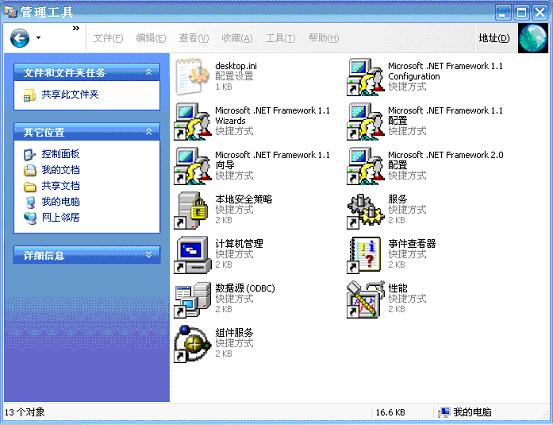Image resolution: width=553 pixels, height=425 pixels.
Task: Collapse the 其它位置 panel
Action: [149, 132]
